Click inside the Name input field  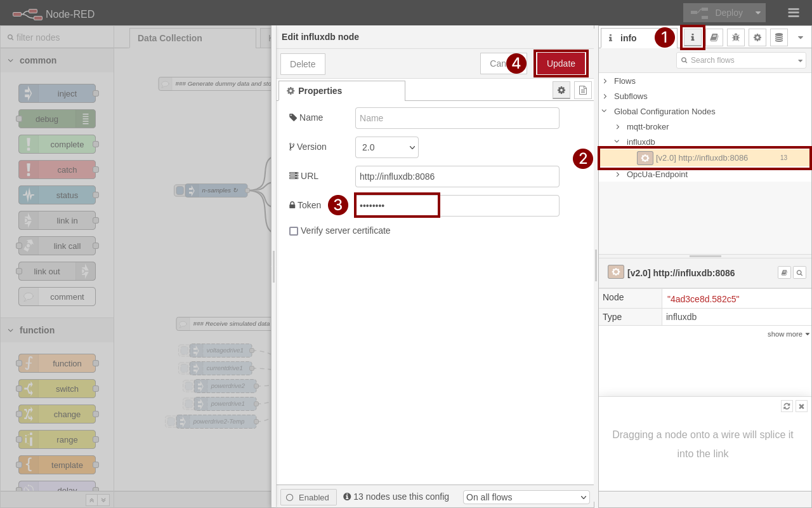point(457,117)
